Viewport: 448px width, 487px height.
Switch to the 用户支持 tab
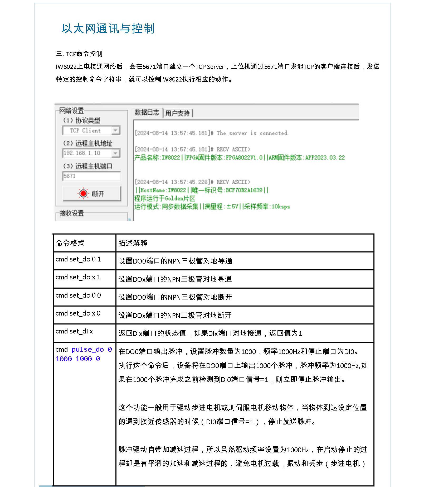[177, 113]
